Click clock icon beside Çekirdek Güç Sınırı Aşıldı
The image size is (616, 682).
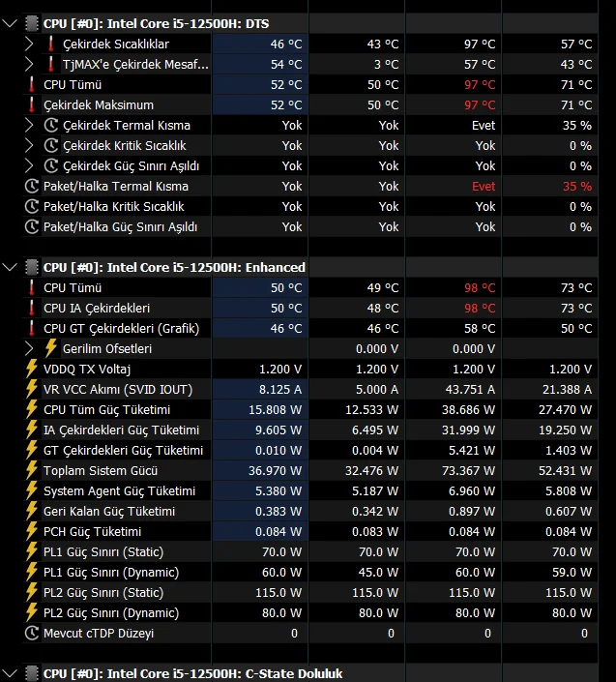51,165
